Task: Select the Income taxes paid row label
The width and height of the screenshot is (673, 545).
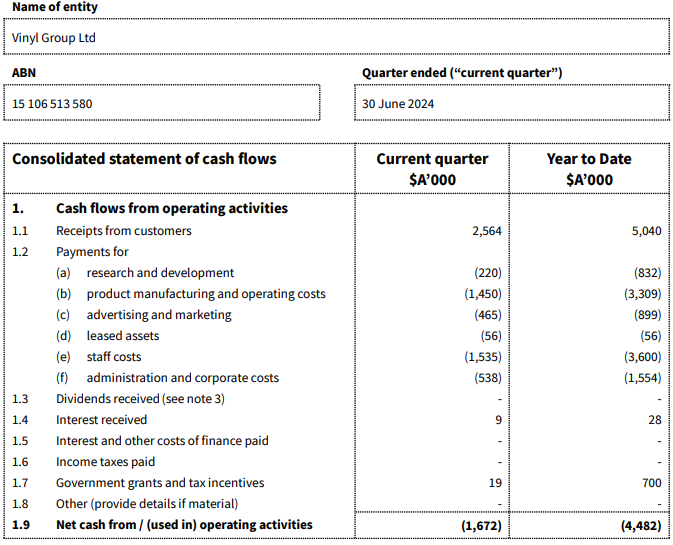Action: pyautogui.click(x=105, y=462)
